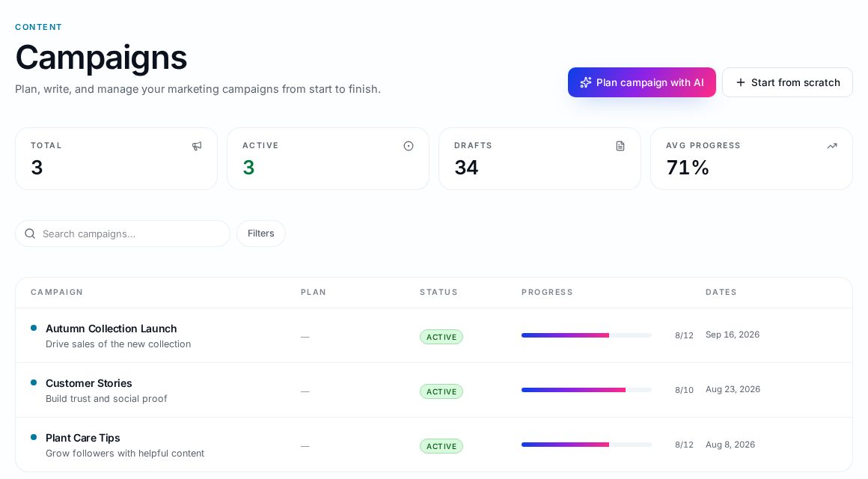Click the Status column header
Screen dimensions: 868x479
pos(438,292)
